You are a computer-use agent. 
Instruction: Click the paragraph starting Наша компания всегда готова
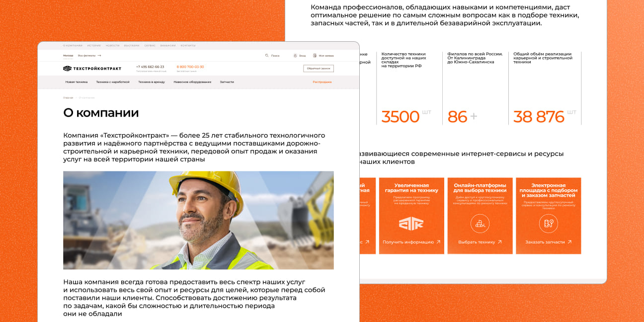(194, 298)
